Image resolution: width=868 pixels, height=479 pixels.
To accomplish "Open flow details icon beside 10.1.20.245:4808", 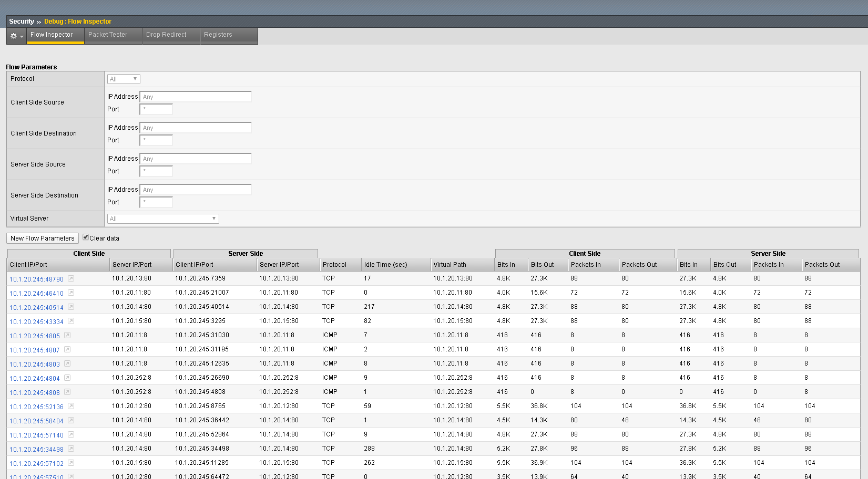I will click(x=67, y=392).
